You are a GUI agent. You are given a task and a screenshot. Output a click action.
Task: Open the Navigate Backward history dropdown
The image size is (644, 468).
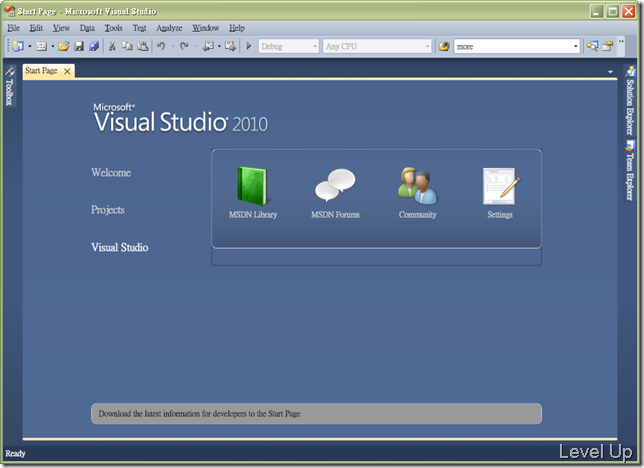click(219, 46)
